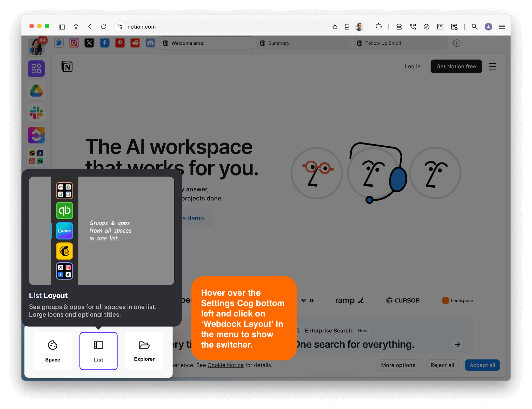Screen dimensions: 532x409
Task: Open the grouped apps folder in webdock
Action: coord(36,157)
